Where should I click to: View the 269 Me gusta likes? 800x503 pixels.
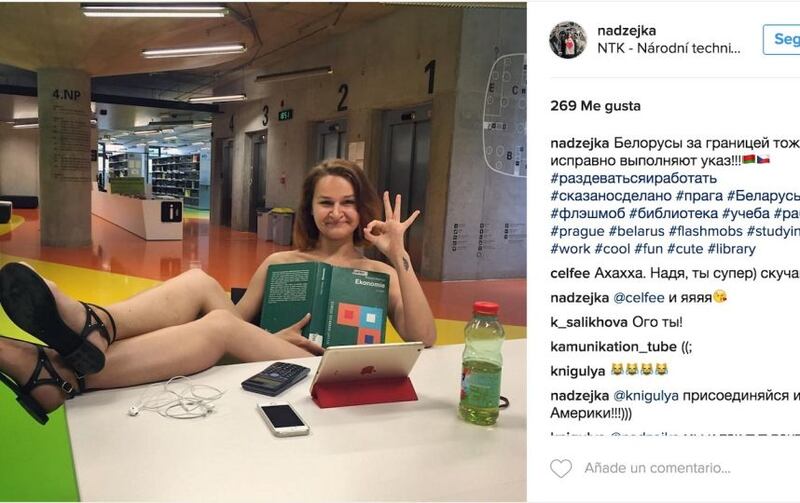(595, 106)
